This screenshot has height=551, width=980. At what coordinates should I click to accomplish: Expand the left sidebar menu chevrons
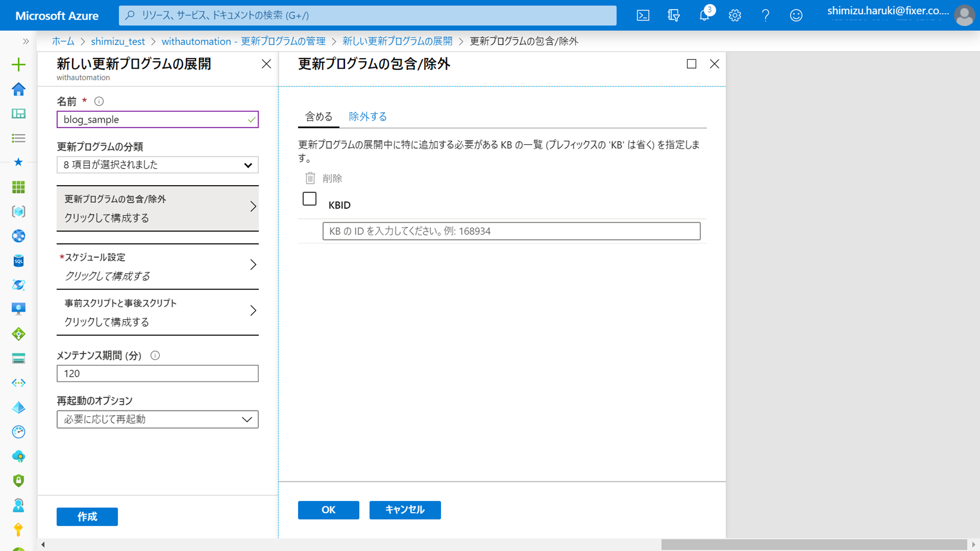point(25,41)
